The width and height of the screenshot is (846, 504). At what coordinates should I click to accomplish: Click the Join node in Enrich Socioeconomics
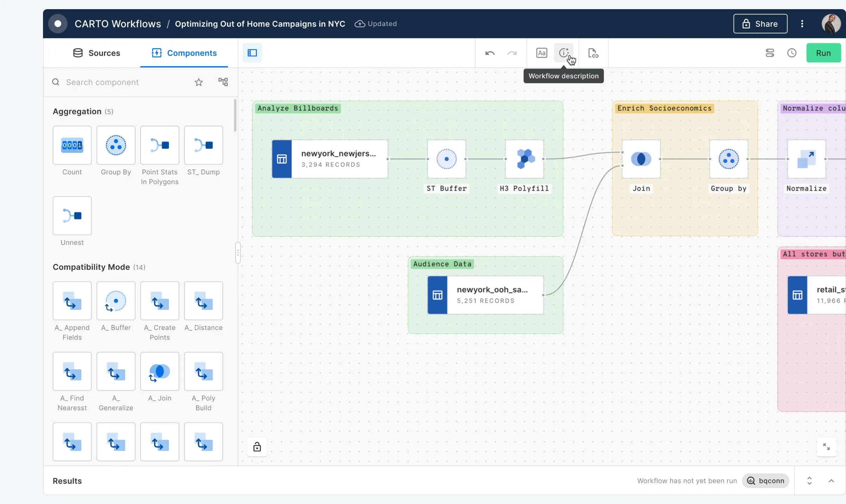tap(641, 159)
